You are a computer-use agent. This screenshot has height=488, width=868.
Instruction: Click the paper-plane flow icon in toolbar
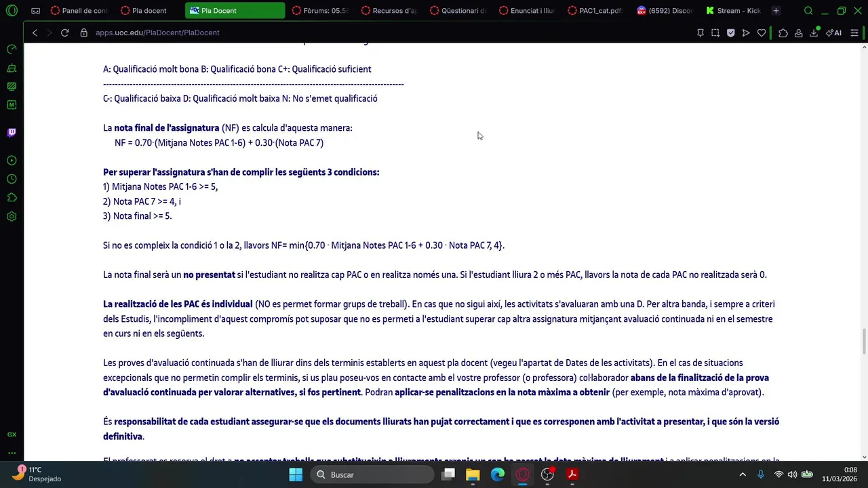click(x=746, y=33)
